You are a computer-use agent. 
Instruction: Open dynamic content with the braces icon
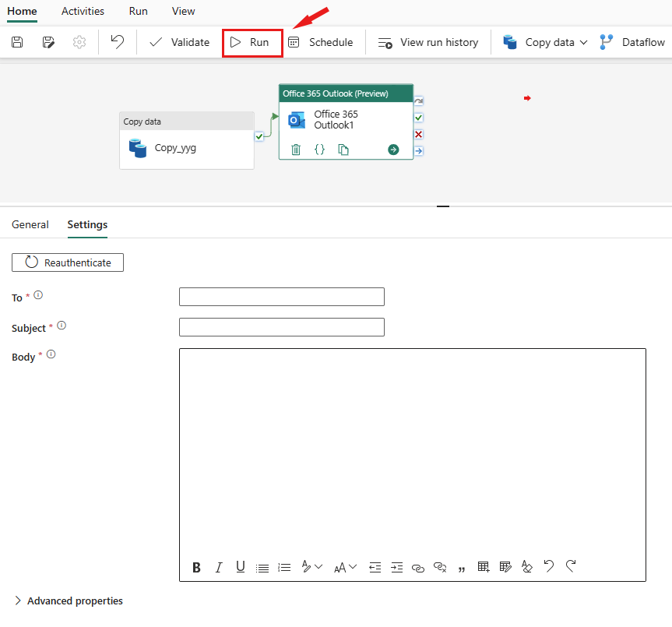click(x=319, y=150)
